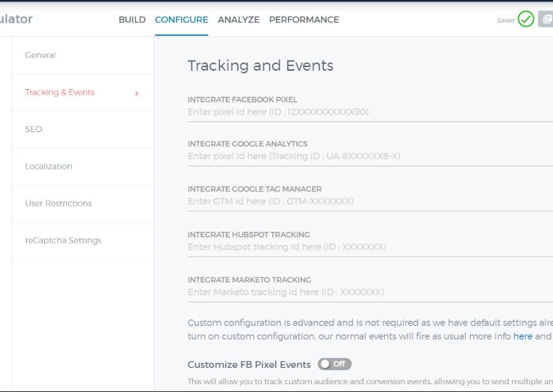The image size is (553, 392).
Task: Open Localization settings in sidebar
Action: coord(49,167)
